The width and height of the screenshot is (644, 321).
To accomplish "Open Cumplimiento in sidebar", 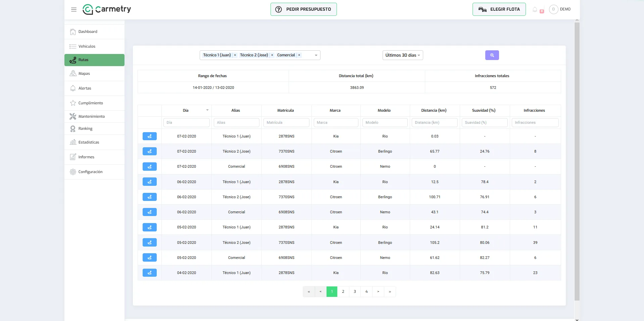I will (94, 103).
